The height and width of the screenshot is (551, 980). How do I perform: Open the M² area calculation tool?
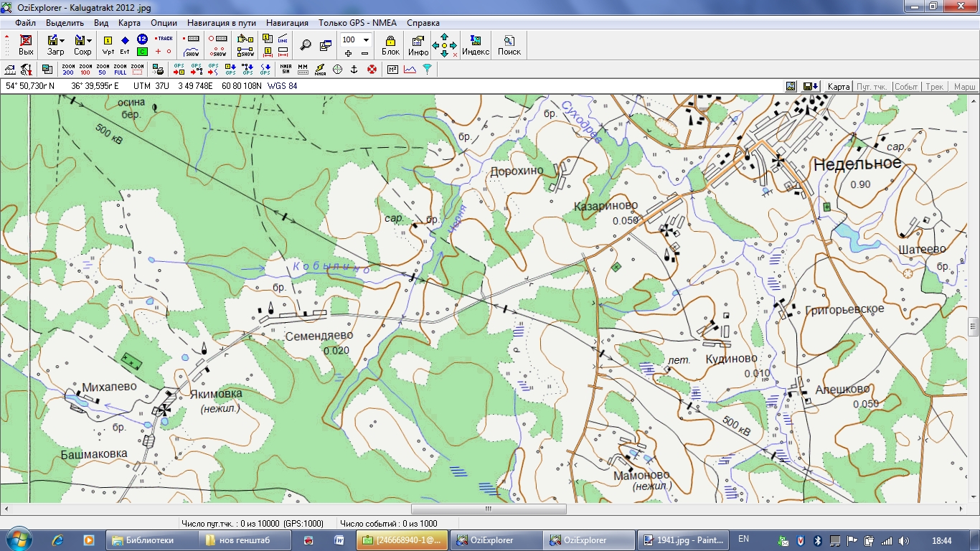coord(392,70)
